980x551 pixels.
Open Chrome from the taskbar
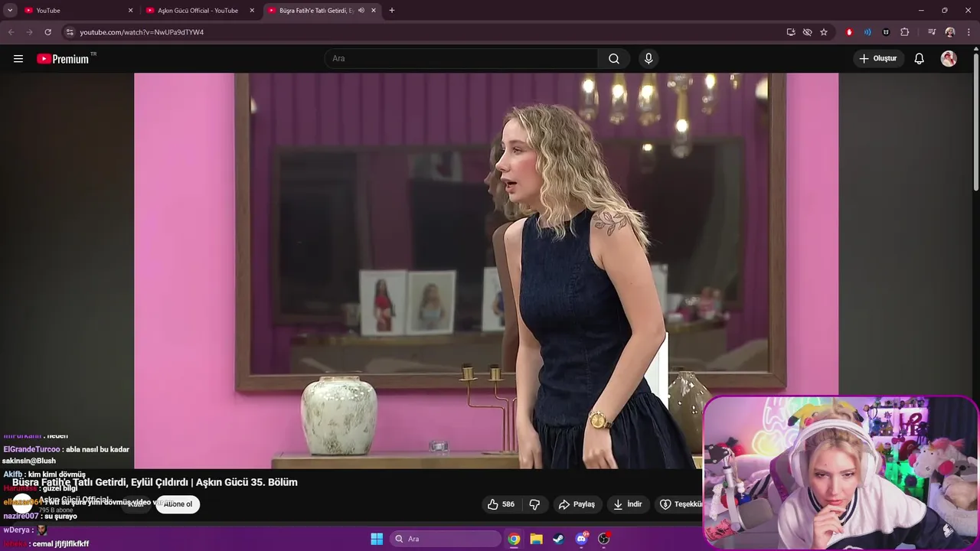coord(514,539)
